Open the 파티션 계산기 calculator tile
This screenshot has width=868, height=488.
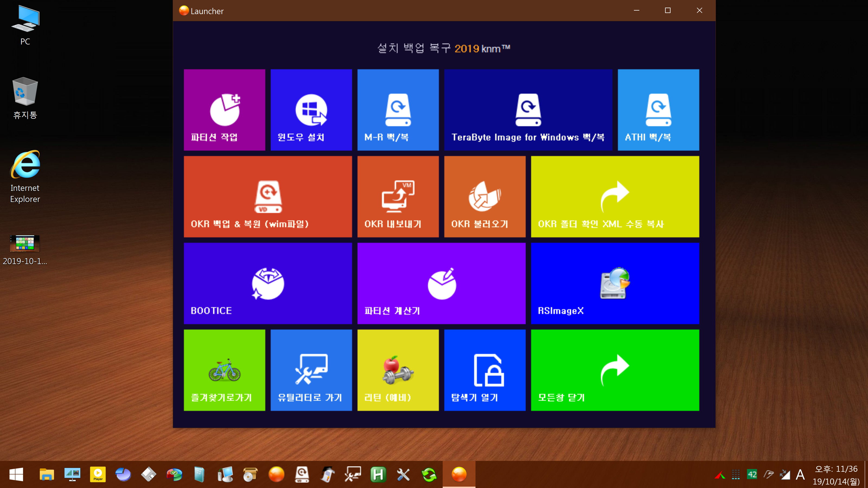(x=441, y=283)
